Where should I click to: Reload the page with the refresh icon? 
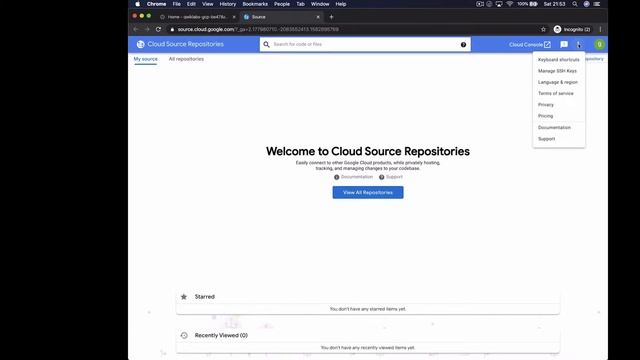point(158,29)
